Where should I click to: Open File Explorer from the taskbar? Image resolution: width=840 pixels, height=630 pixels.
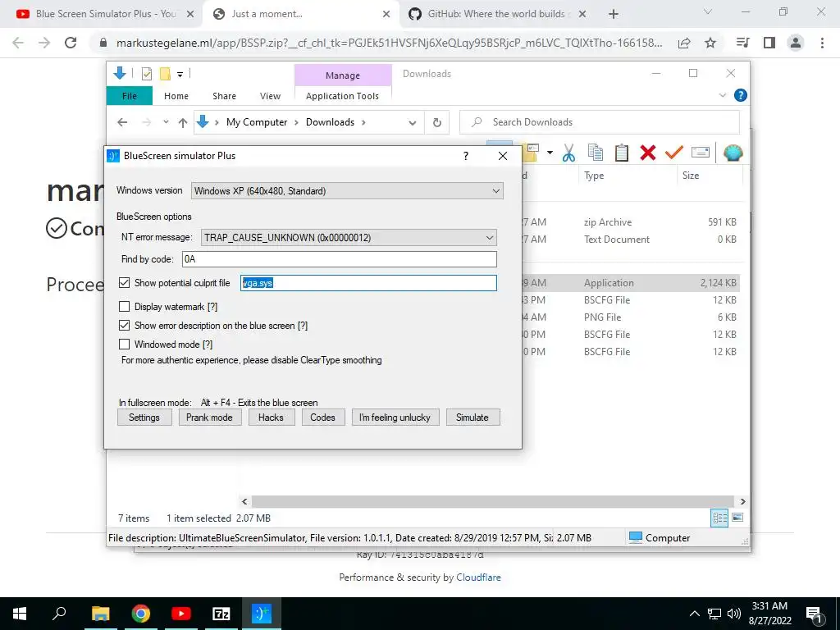coord(100,614)
